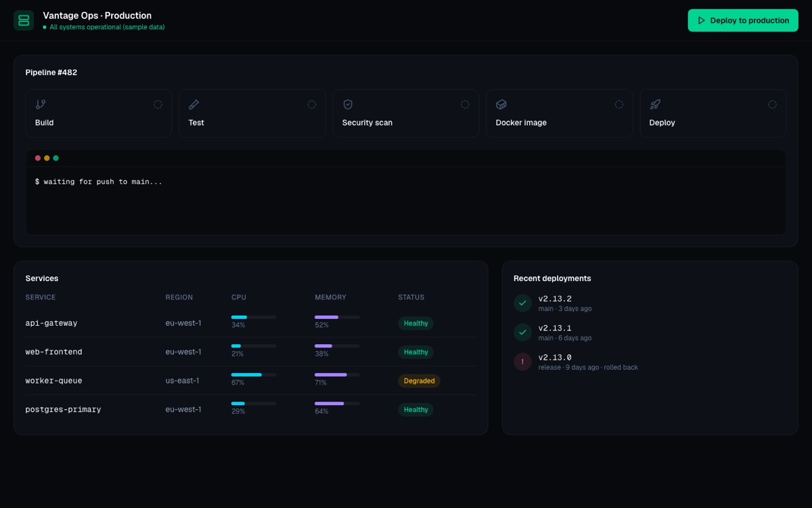Click the api-gateway memory usage bar
The image size is (812, 508).
click(337, 317)
